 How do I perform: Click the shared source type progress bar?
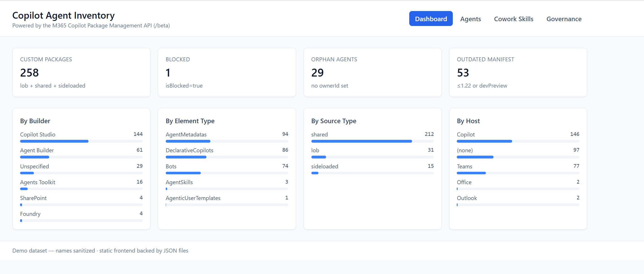[372, 141]
